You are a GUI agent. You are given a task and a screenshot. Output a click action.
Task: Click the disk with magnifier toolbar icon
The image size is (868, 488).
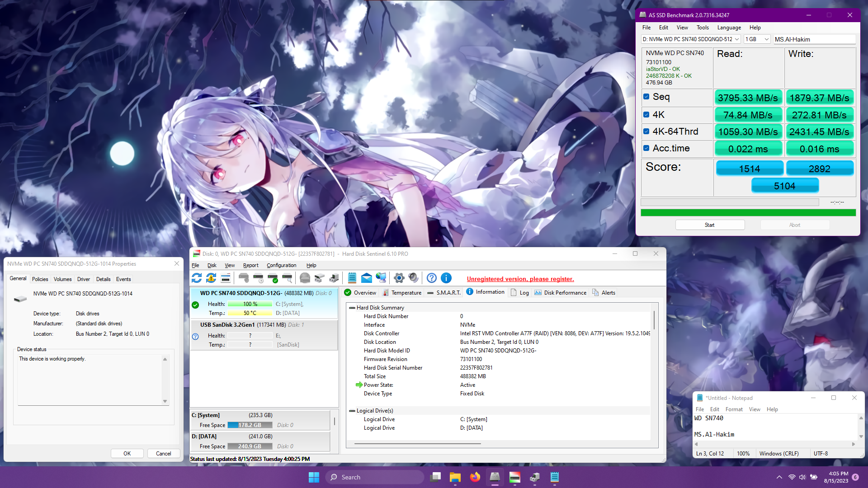287,278
